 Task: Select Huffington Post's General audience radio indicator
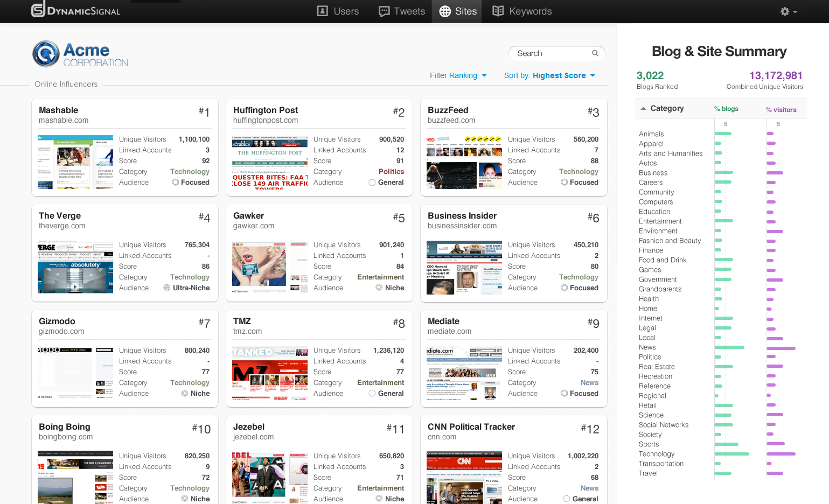tap(372, 183)
